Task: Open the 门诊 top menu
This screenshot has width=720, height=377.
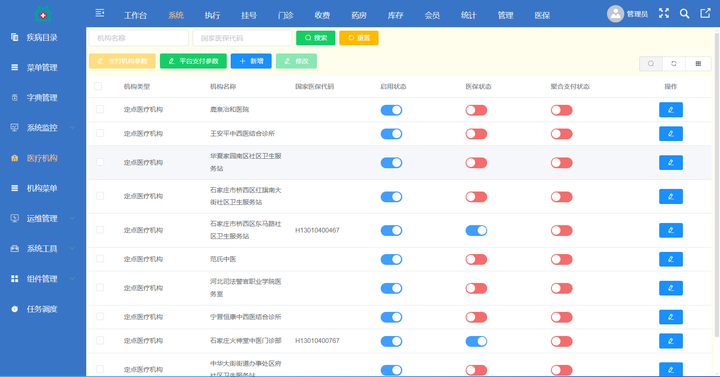Action: pos(286,16)
